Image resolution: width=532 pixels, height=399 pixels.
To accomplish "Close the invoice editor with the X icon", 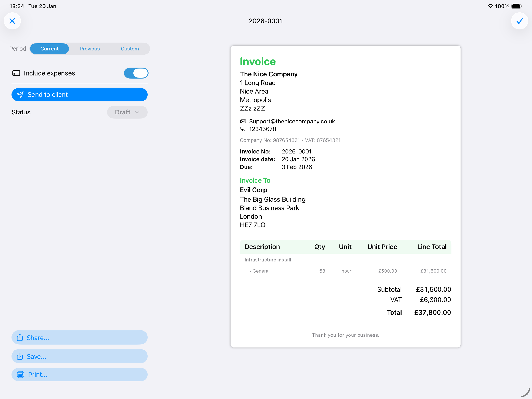I will [x=12, y=21].
